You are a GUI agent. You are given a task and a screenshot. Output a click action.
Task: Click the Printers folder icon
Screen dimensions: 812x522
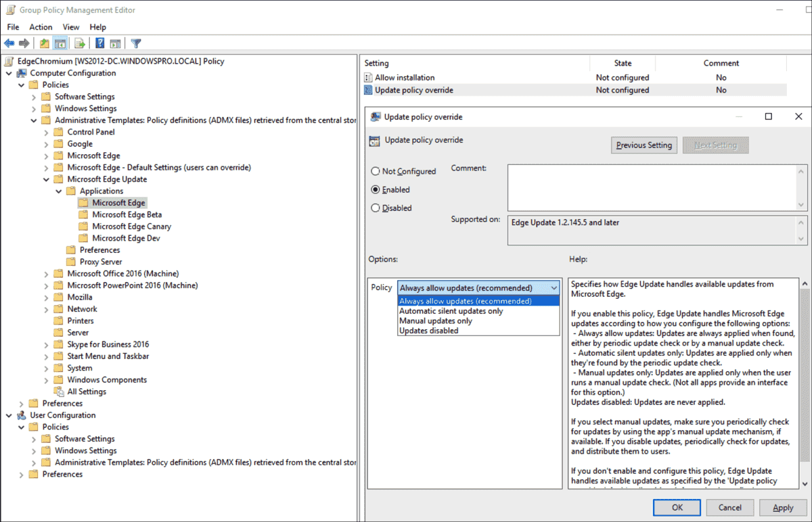pyautogui.click(x=59, y=321)
